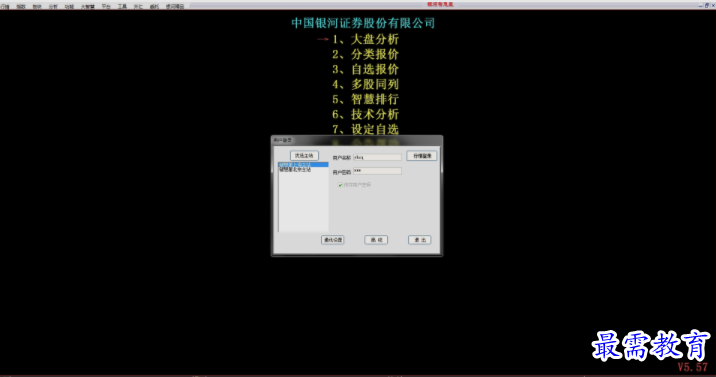Select menu item 4 多股同列
This screenshot has height=377, width=716.
[365, 84]
